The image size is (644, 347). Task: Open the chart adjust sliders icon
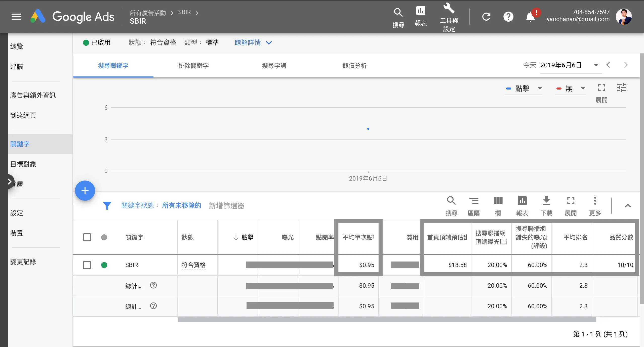(x=622, y=88)
